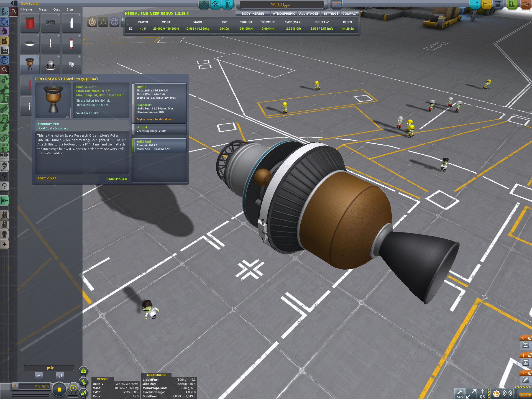The width and height of the screenshot is (532, 399).
Task: Open the Electrical lightning category
Action: click(4, 128)
